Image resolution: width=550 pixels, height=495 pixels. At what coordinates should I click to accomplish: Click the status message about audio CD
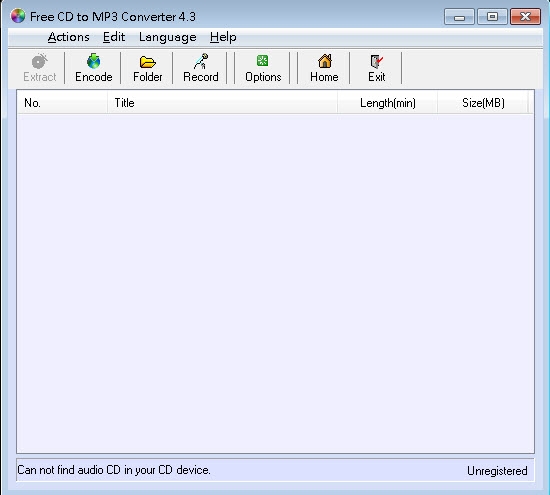pos(114,470)
